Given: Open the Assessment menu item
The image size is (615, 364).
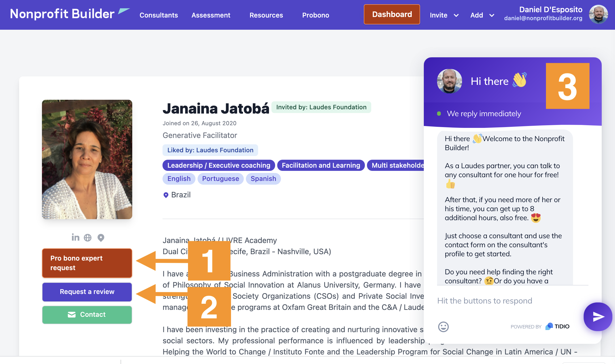Looking at the screenshot, I should 211,15.
